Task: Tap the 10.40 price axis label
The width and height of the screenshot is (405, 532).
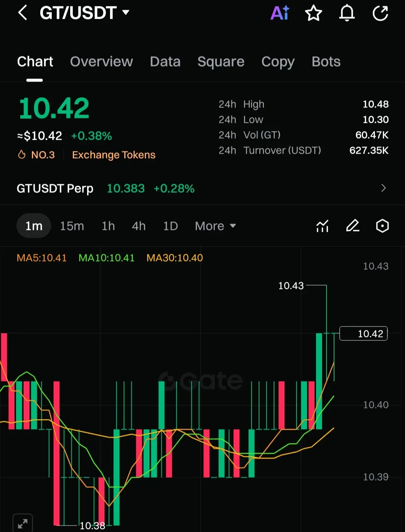Action: pos(376,405)
